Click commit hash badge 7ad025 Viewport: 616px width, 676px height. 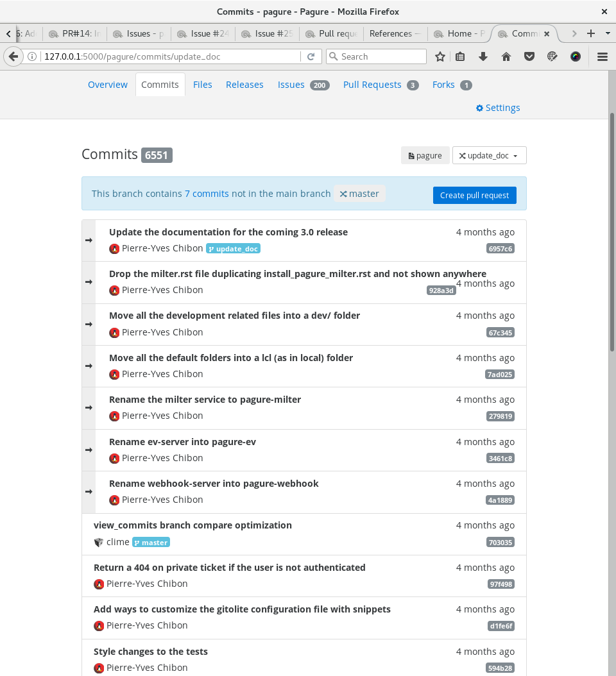499,375
